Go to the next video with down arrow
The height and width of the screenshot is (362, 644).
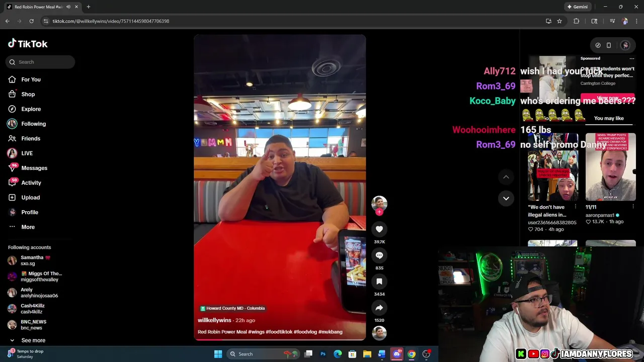[506, 198]
